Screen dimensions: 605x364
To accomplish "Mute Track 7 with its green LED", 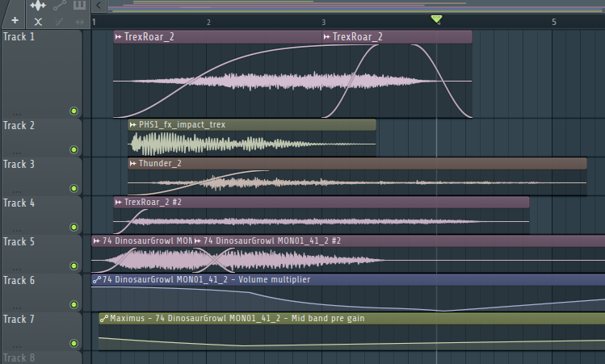I will [x=74, y=343].
